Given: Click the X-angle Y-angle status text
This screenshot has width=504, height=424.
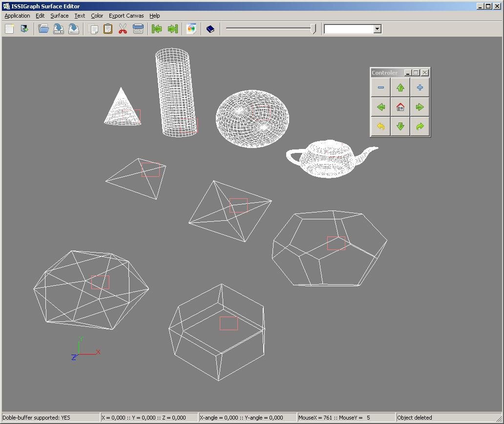Looking at the screenshot, I should (241, 418).
